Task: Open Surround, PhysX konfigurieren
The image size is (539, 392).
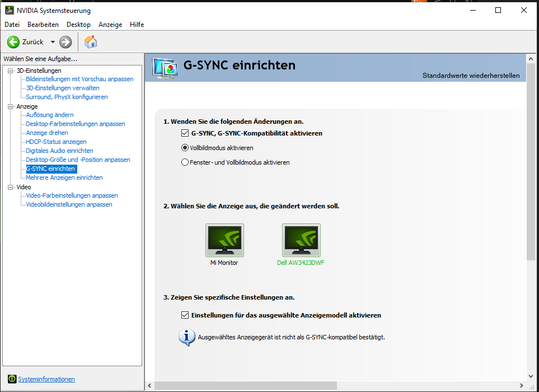Action: point(67,97)
